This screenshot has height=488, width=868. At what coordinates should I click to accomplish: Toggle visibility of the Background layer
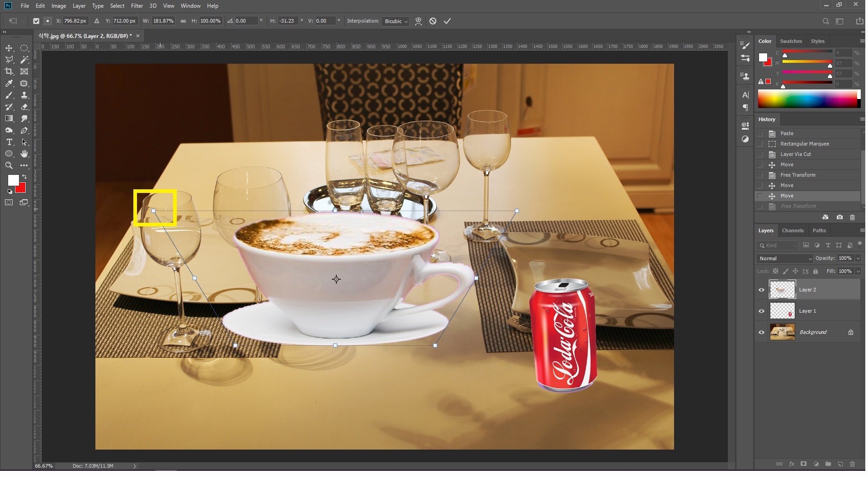click(x=761, y=333)
